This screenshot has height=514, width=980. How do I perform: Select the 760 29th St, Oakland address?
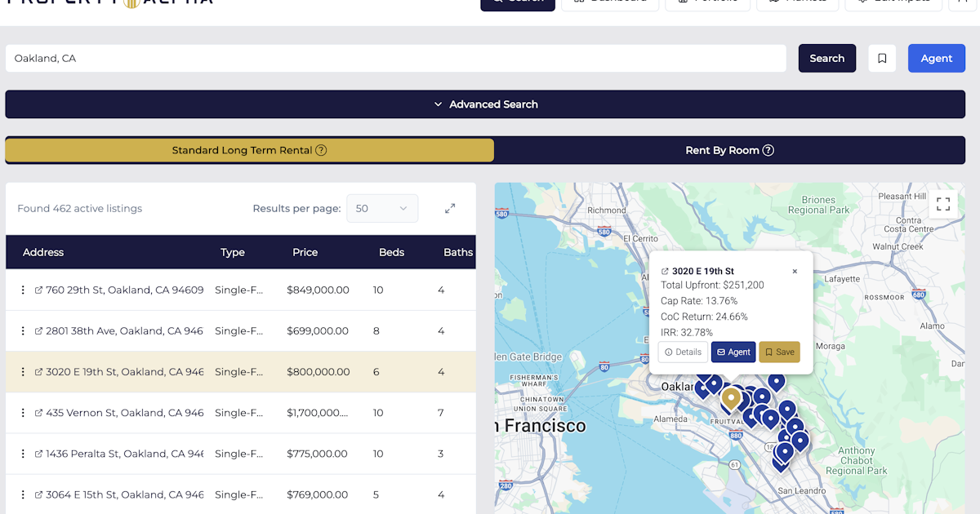[125, 290]
